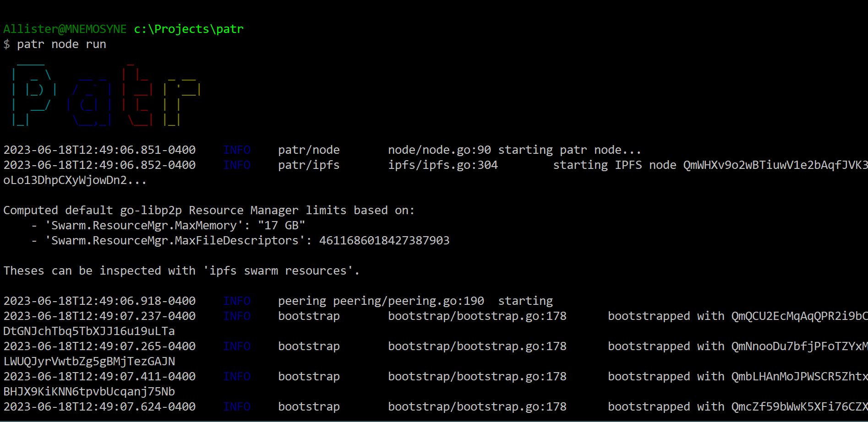868x422 pixels.
Task: Click the wrapped ID 'LWUQJyrVwtbZg5gBMjTezGAJN'
Action: coord(89,362)
